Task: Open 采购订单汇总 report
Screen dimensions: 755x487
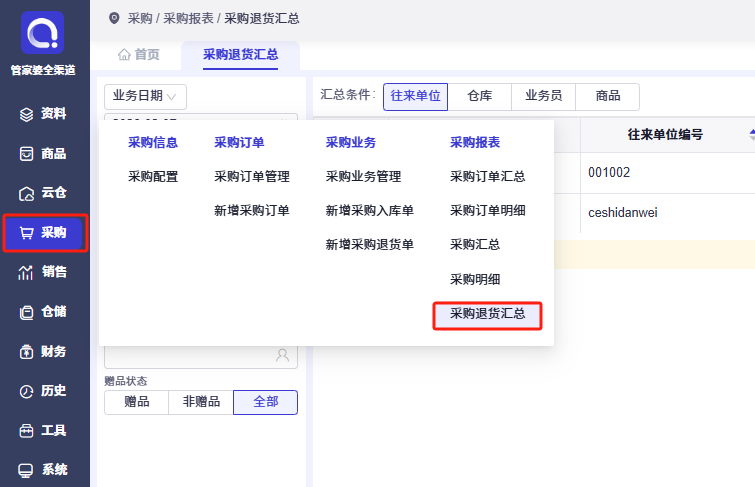Action: (487, 176)
